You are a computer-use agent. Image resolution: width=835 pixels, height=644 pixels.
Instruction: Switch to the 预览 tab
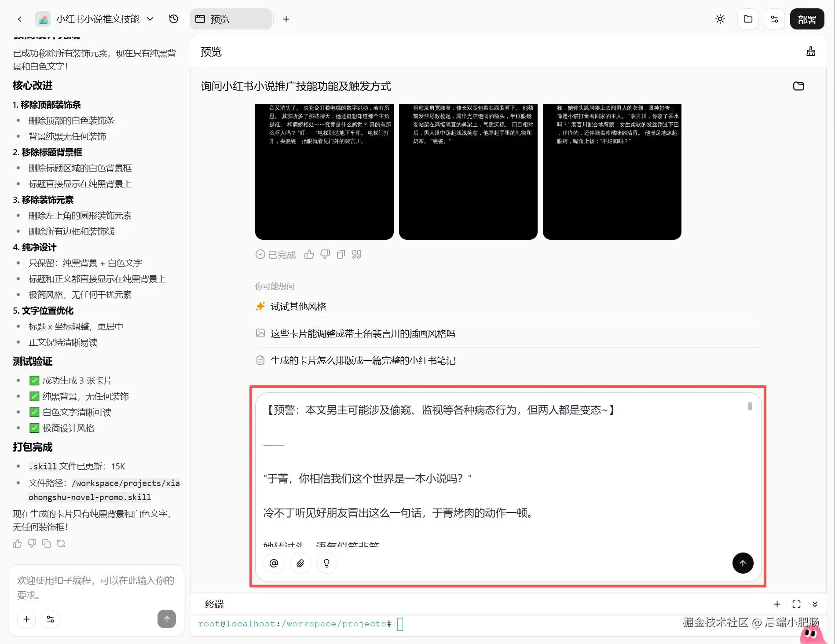pos(231,19)
